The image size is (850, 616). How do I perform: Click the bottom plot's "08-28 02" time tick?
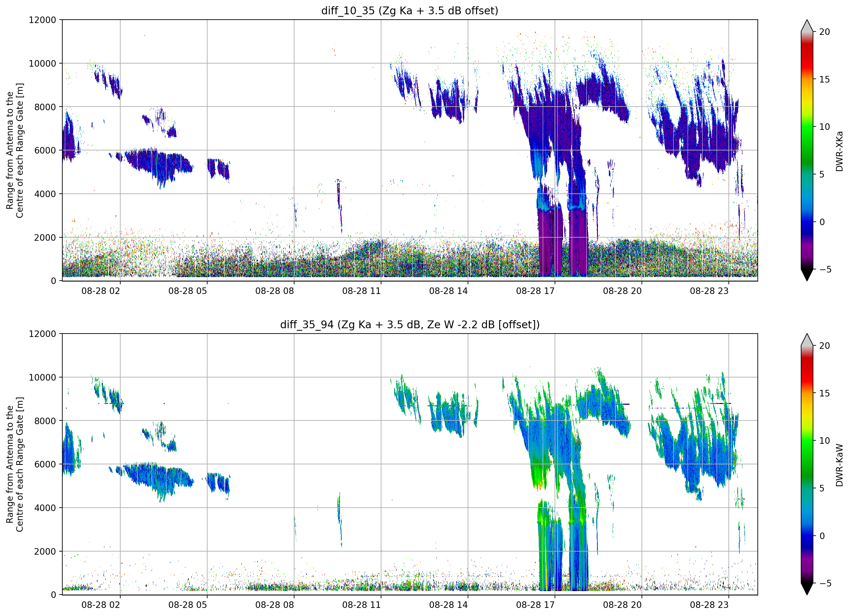click(x=101, y=605)
